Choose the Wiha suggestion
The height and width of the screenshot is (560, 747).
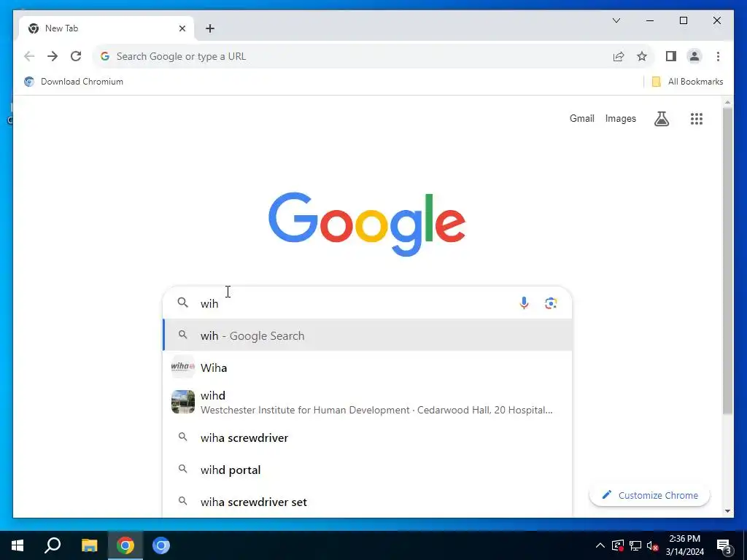point(368,367)
